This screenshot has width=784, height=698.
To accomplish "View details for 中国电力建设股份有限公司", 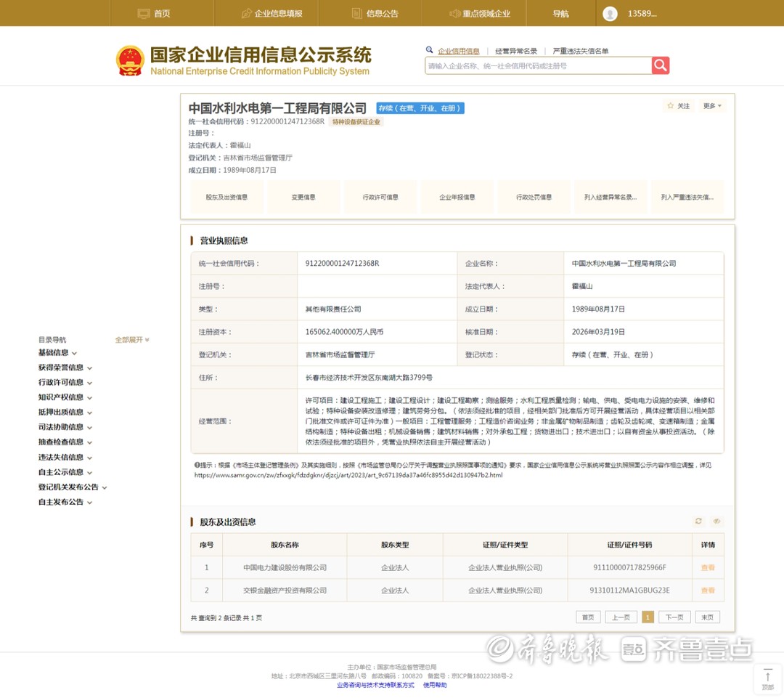I will 708,567.
